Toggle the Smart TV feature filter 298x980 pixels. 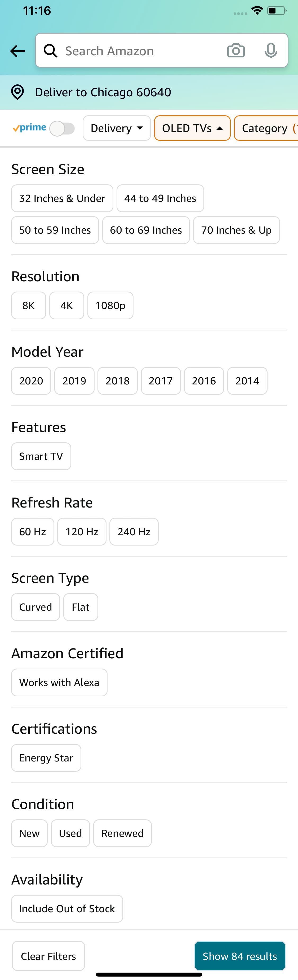click(x=41, y=456)
